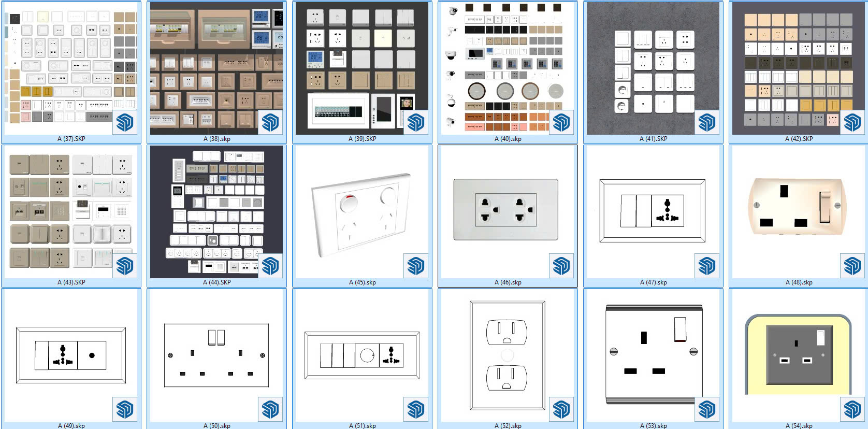Click SketchUp icon on A (53).skp
This screenshot has height=429, width=868.
(x=707, y=410)
